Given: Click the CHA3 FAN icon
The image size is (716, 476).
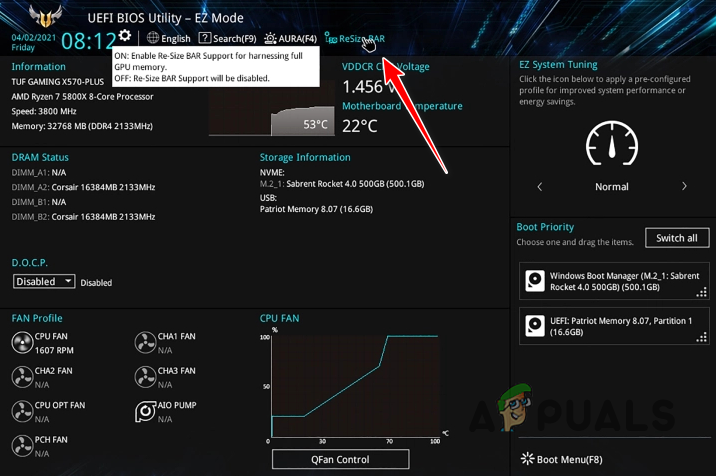Looking at the screenshot, I should 145,377.
